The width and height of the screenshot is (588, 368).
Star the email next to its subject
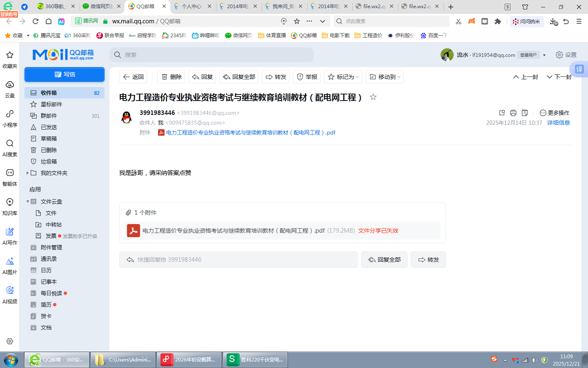(372, 97)
